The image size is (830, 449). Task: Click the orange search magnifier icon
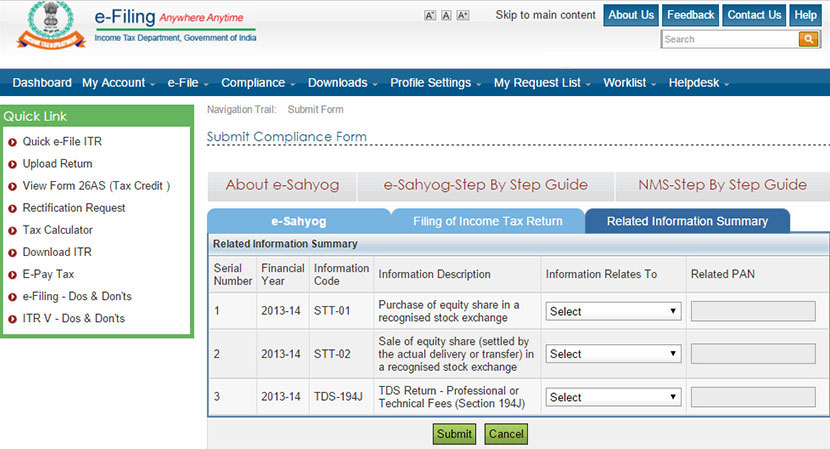point(808,39)
